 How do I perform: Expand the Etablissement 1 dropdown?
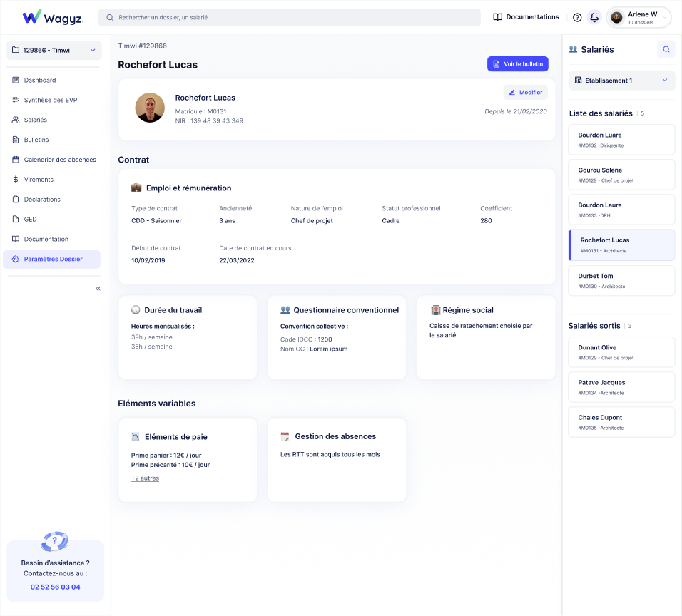[x=621, y=81]
